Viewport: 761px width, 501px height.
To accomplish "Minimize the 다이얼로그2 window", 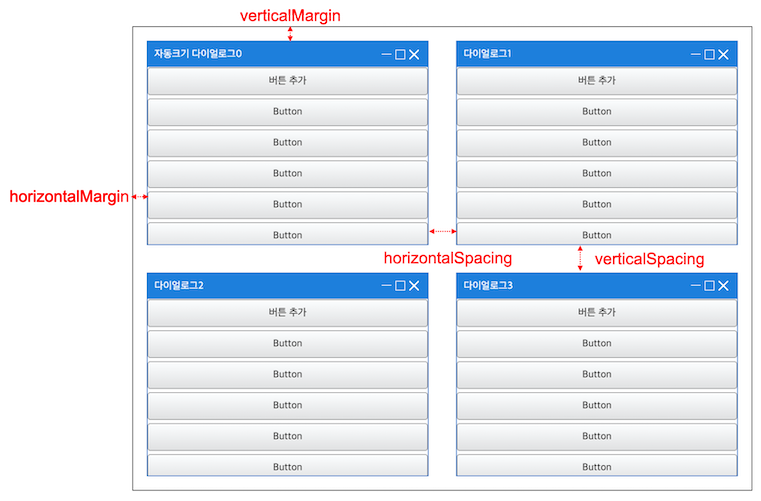I will pos(386,286).
